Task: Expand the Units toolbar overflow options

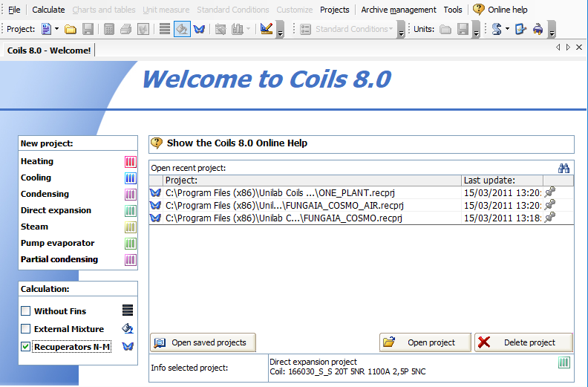Action: pyautogui.click(x=476, y=29)
